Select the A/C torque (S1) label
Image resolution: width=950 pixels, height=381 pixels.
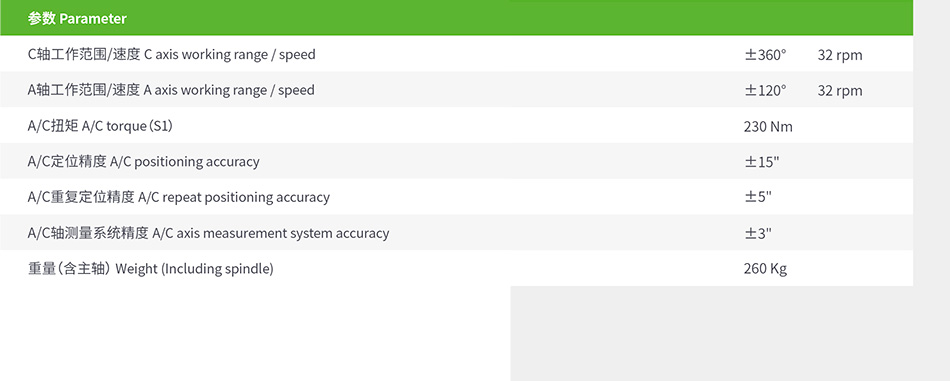(x=104, y=126)
